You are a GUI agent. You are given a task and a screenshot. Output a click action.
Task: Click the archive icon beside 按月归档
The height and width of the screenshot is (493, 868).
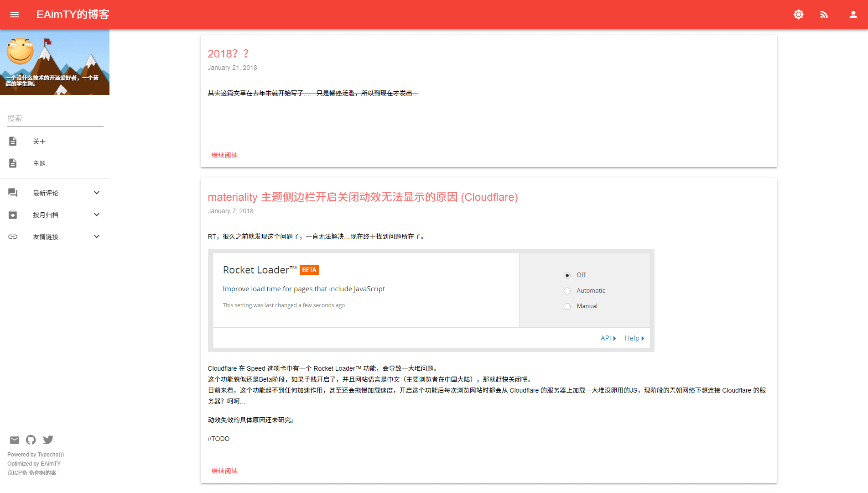tap(13, 215)
